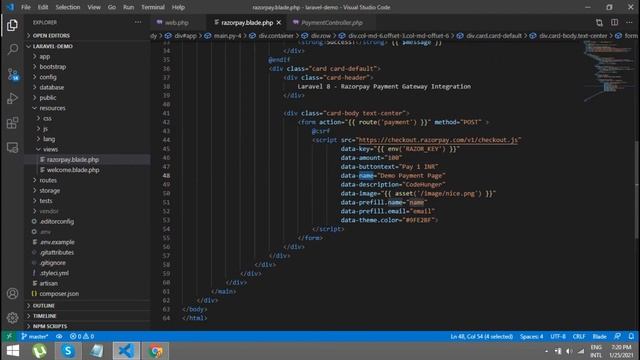Open the Manage gear icon
The image size is (640, 360).
[12, 318]
